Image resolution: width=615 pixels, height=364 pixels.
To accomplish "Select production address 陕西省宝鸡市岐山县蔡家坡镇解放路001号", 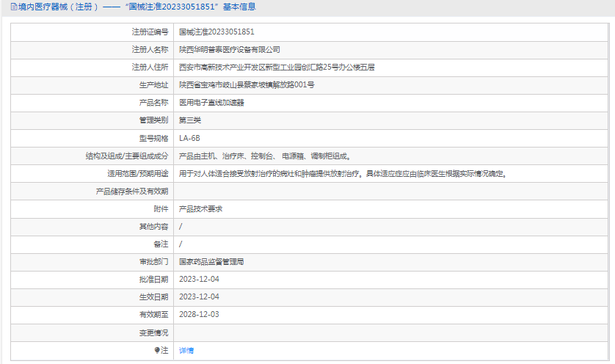I will [247, 84].
